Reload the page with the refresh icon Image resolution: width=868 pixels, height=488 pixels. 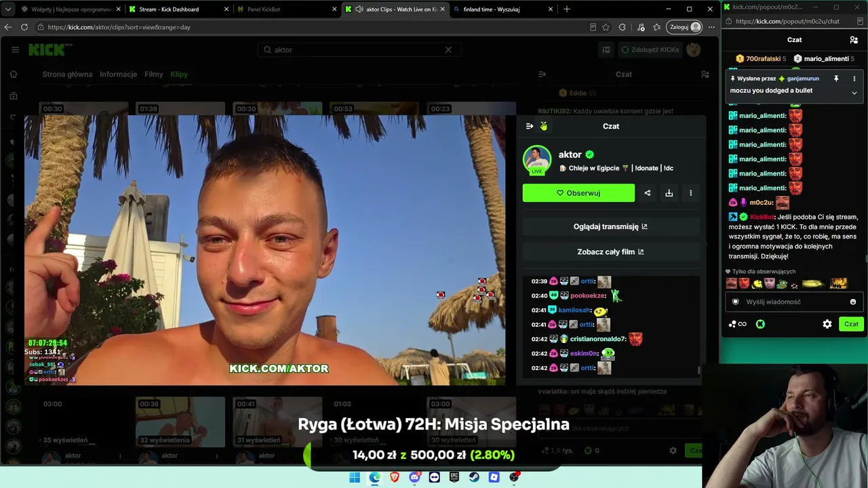(x=24, y=27)
